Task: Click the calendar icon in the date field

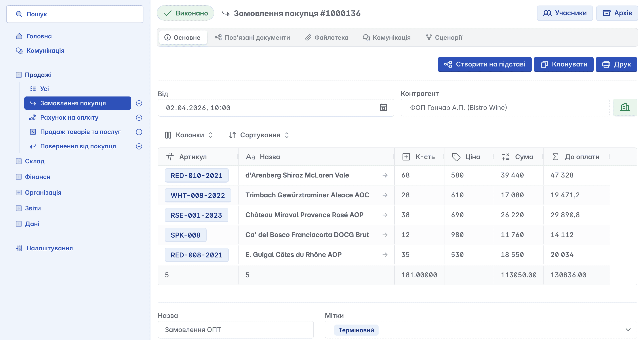Action: [383, 108]
